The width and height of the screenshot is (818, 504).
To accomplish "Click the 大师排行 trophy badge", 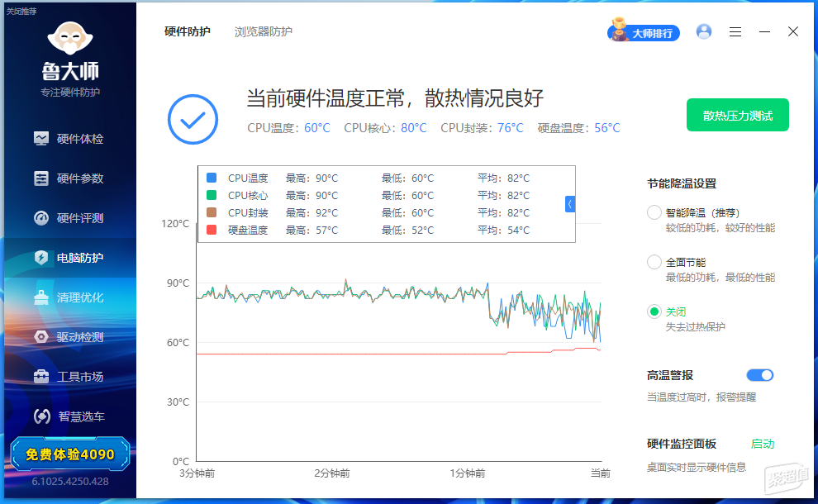I will (x=643, y=31).
